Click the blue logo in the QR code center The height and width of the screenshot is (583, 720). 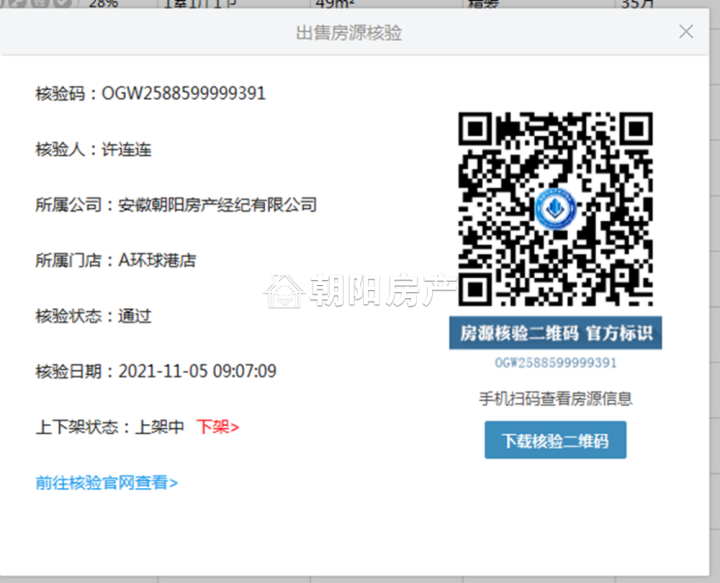click(556, 208)
